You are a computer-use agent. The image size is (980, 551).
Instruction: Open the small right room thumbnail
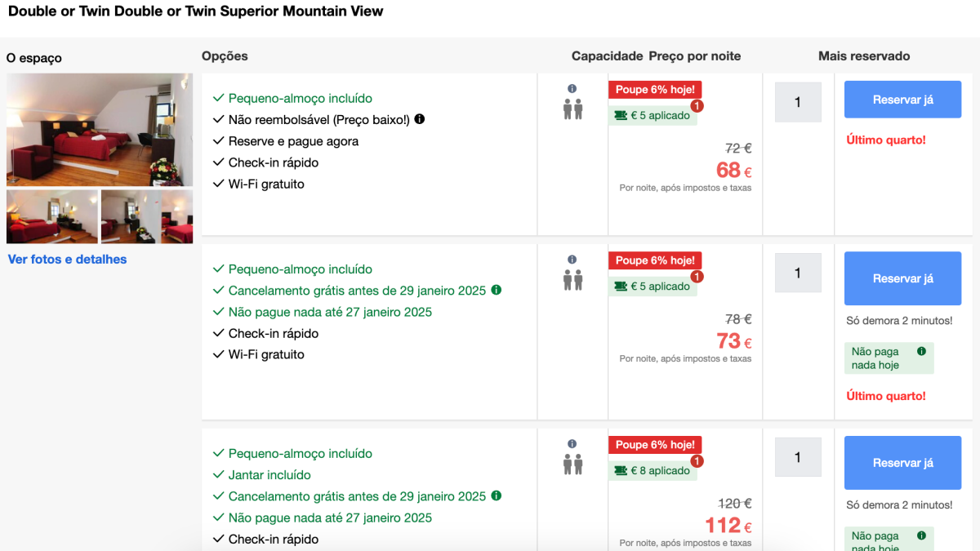[147, 217]
